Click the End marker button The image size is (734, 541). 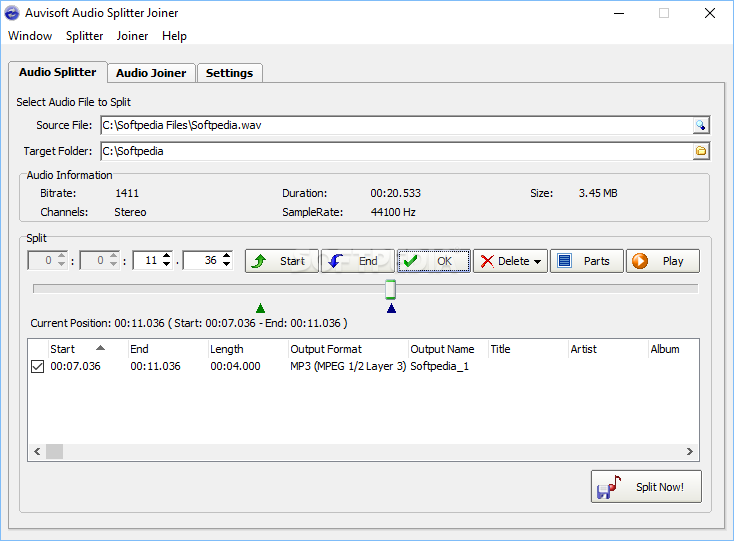point(358,261)
